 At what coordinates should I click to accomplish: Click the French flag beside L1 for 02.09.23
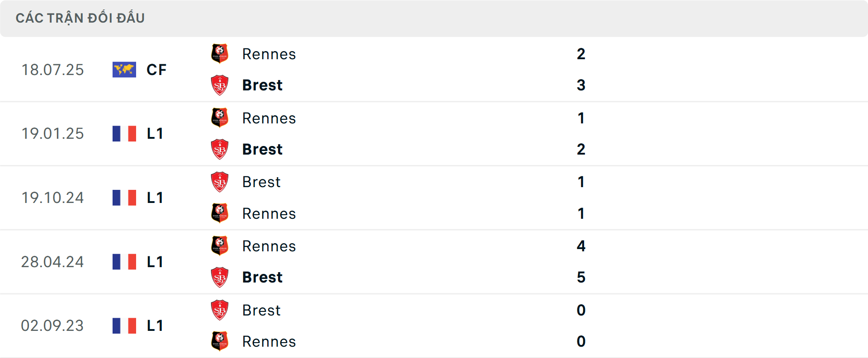coord(123,326)
